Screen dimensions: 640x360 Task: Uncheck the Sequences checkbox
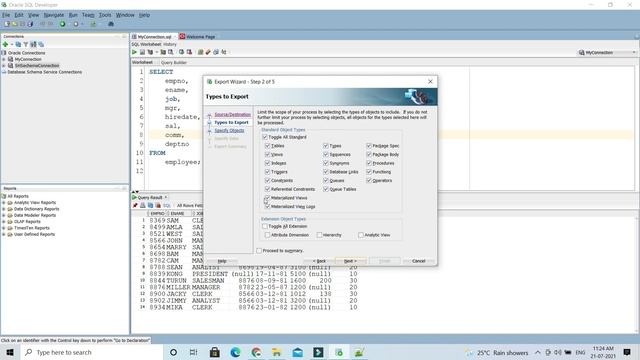(326, 154)
